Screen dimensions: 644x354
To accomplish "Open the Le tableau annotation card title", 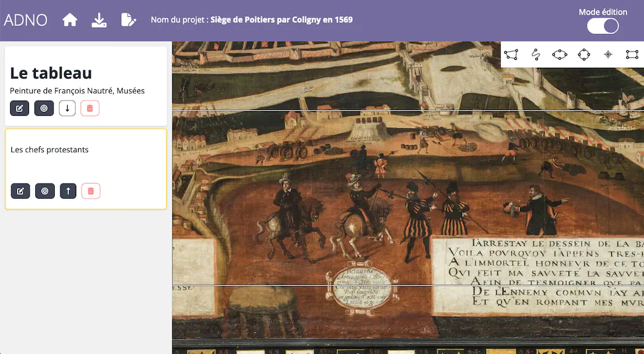I will pos(51,73).
